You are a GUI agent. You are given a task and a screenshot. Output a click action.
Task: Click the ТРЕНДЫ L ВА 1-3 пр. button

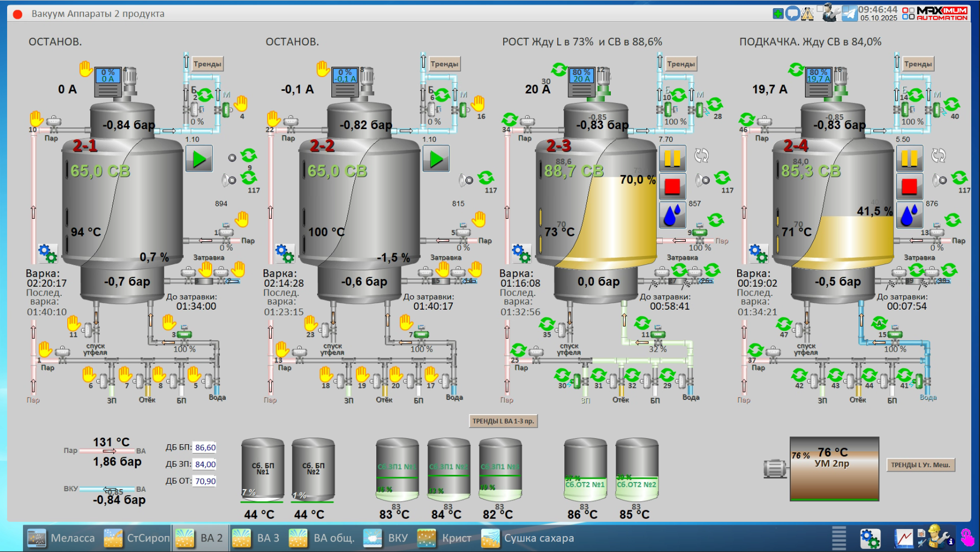point(503,421)
